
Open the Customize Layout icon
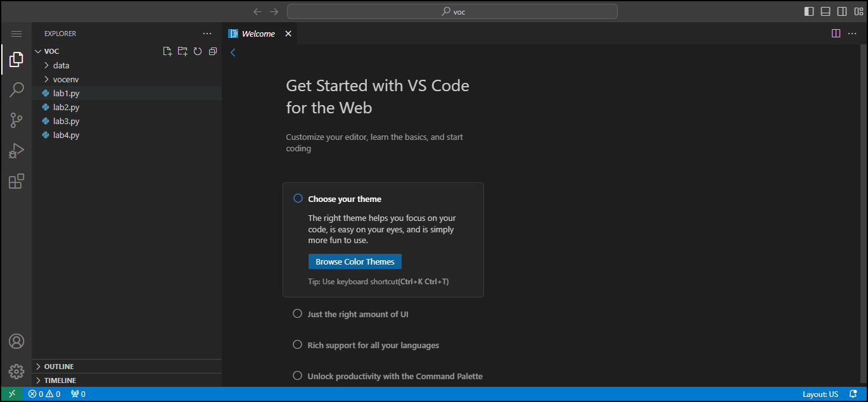[x=858, y=11]
